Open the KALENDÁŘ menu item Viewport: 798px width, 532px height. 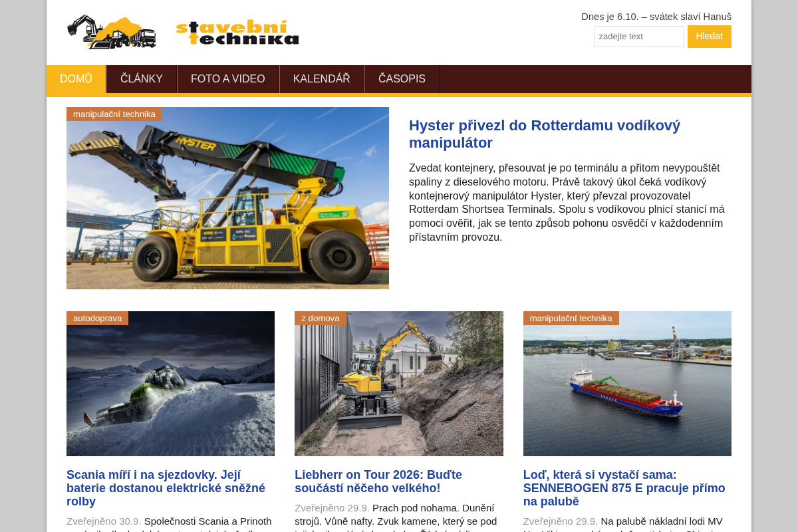(322, 79)
